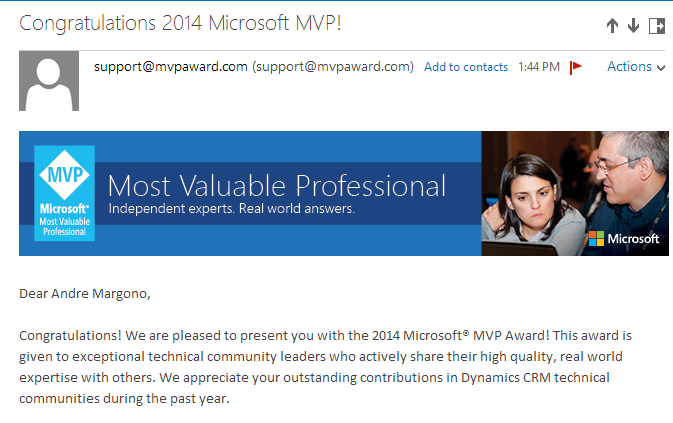Click the chevron next to Actions

[x=661, y=68]
